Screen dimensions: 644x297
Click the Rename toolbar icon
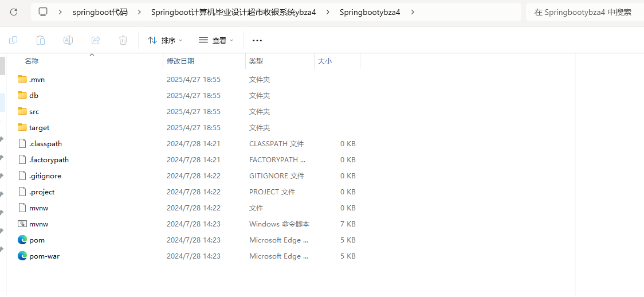pos(68,40)
